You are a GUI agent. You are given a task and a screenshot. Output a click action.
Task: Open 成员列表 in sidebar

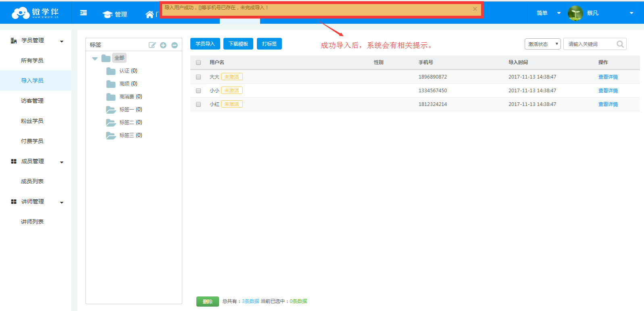(x=32, y=181)
